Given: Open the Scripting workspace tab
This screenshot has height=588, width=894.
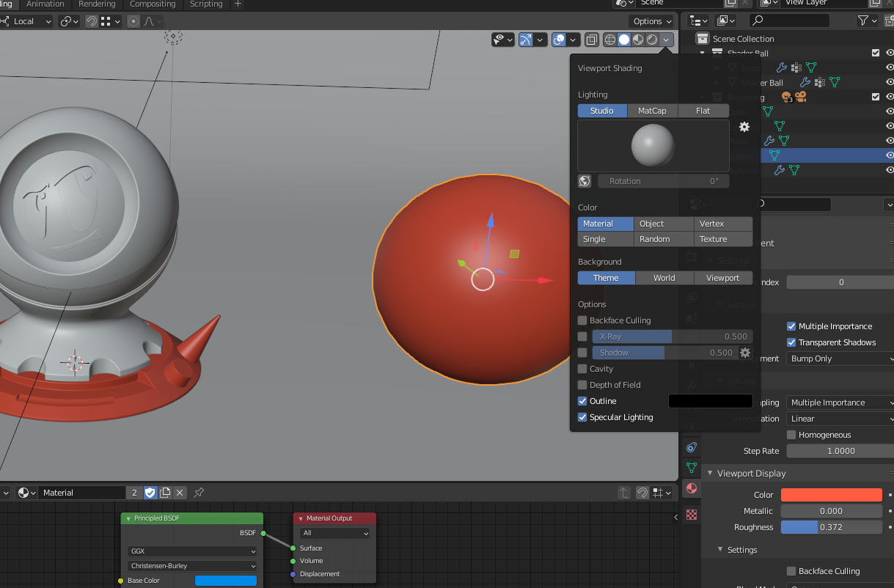Looking at the screenshot, I should click(206, 4).
